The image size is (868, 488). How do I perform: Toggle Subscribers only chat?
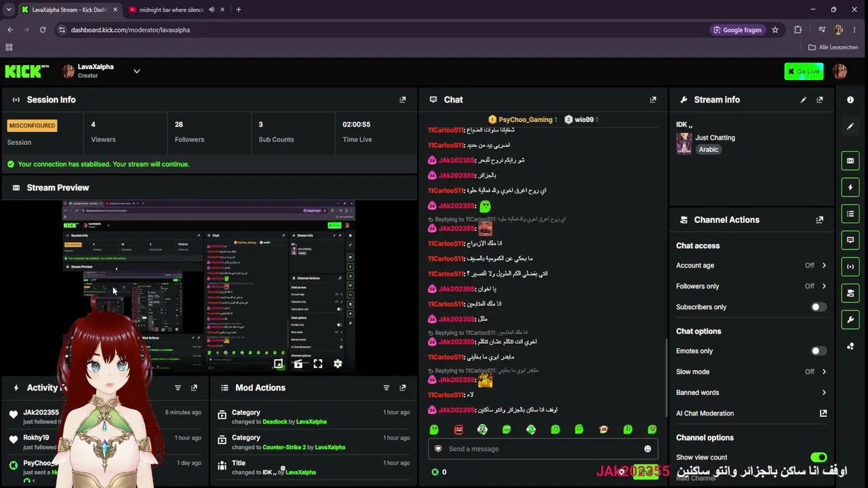click(818, 307)
